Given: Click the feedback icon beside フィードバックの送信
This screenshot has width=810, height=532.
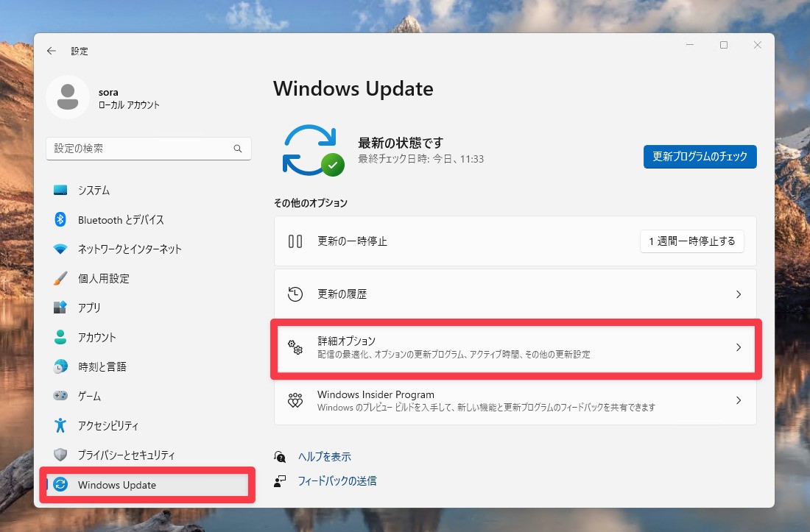Looking at the screenshot, I should click(280, 481).
